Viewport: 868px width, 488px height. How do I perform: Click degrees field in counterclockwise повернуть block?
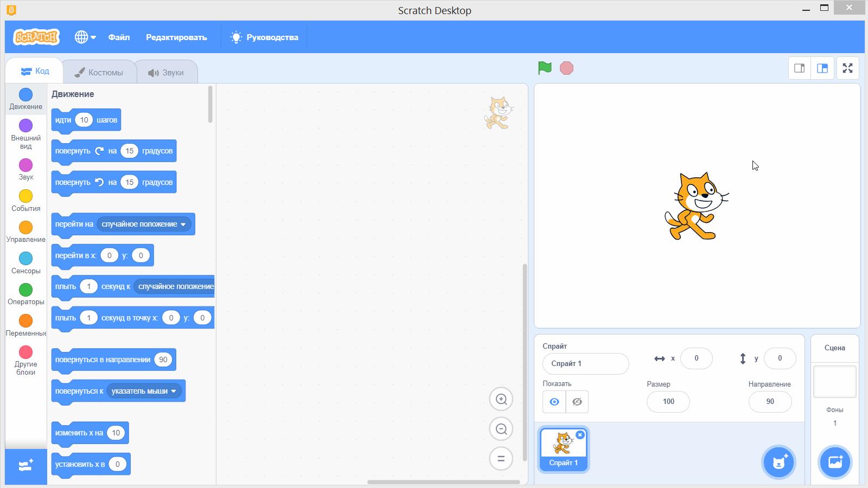pos(129,182)
